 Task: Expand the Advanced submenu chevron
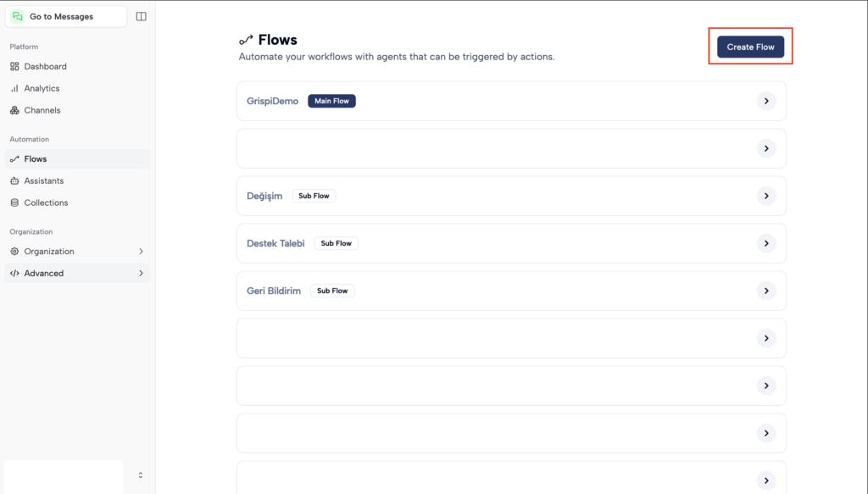[141, 274]
